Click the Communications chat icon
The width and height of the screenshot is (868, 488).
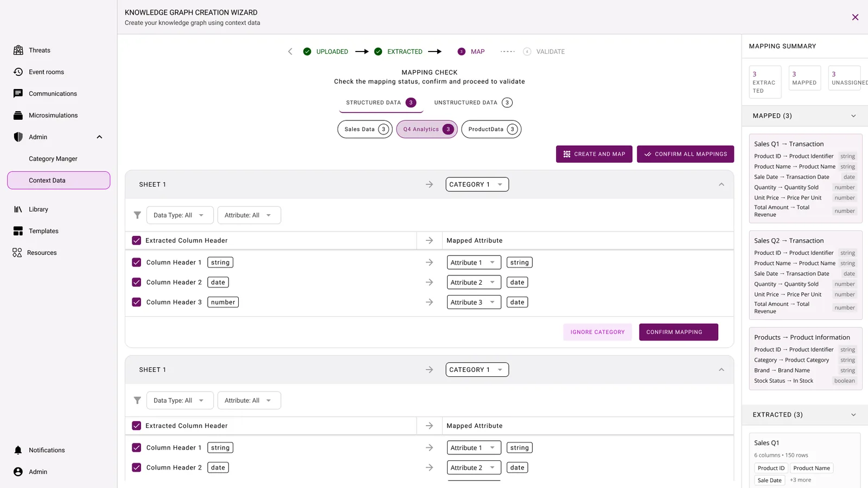click(18, 94)
